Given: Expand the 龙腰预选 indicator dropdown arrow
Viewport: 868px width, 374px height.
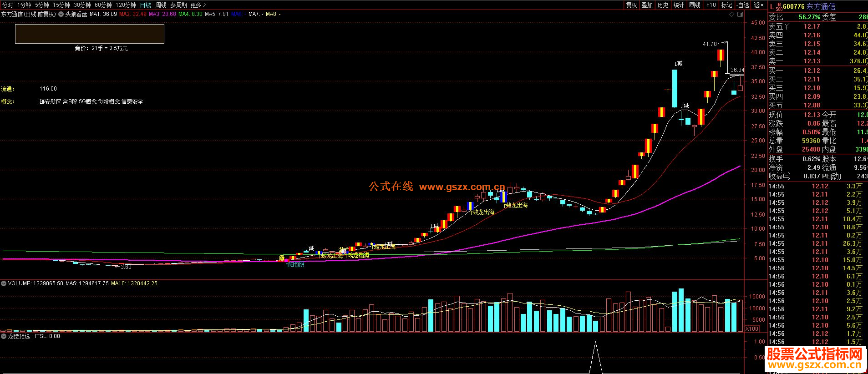Looking at the screenshot, I should point(4,336).
